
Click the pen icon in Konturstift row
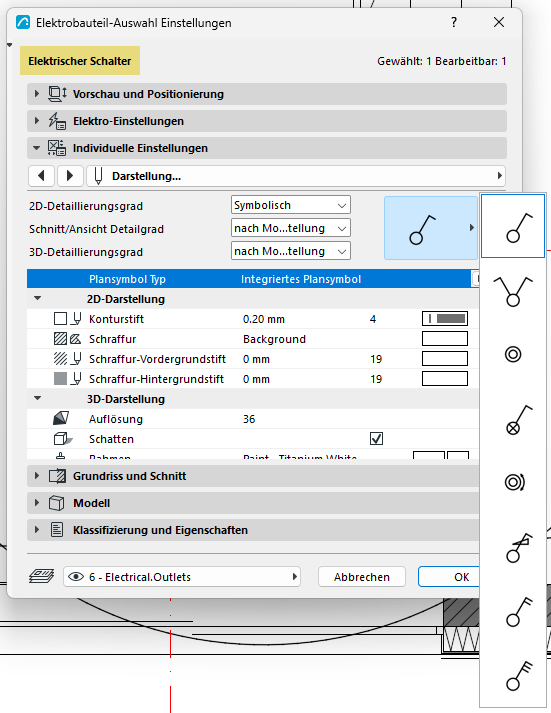76,319
